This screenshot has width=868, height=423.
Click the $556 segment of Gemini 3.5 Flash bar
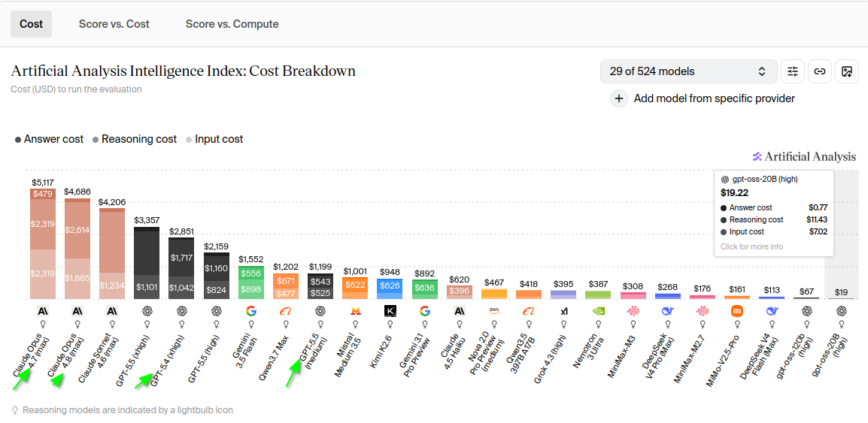pos(250,273)
